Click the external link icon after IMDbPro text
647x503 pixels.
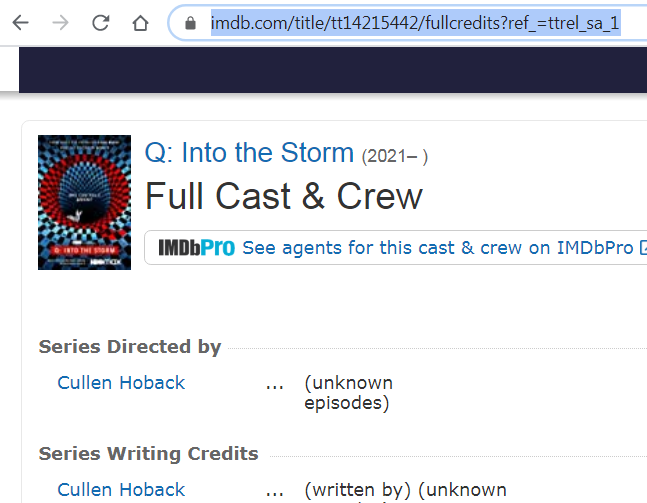(643, 248)
